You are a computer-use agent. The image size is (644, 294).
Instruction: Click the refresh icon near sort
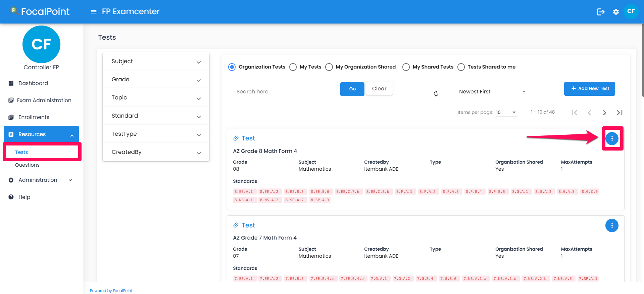(x=436, y=94)
